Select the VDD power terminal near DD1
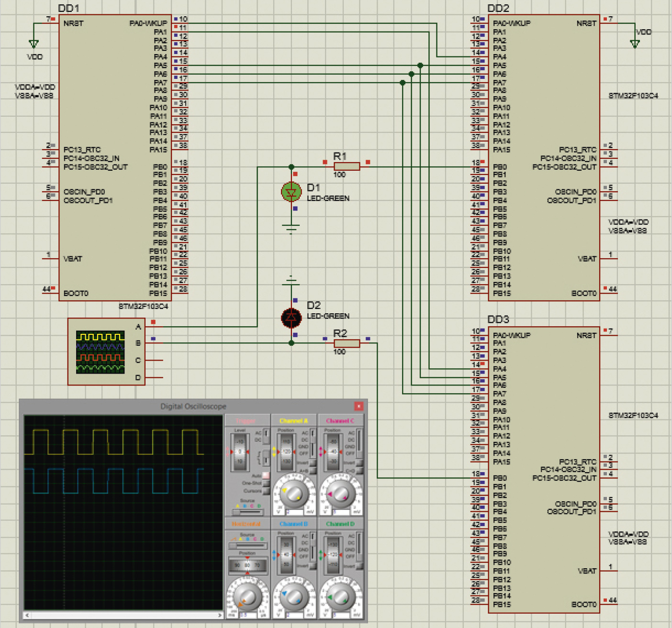The width and height of the screenshot is (672, 628). tap(34, 44)
